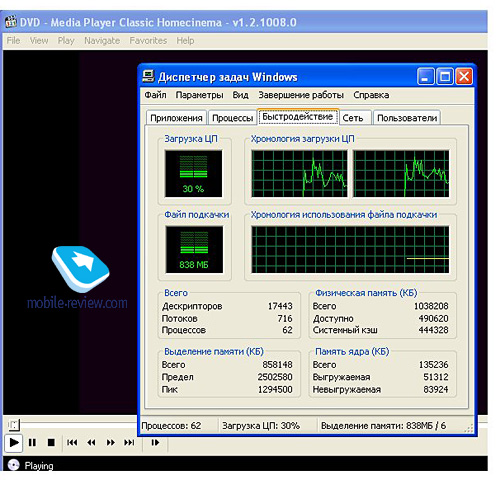Screen dimensions: 500x480
Task: Close the Task Manager window
Action: pos(464,77)
